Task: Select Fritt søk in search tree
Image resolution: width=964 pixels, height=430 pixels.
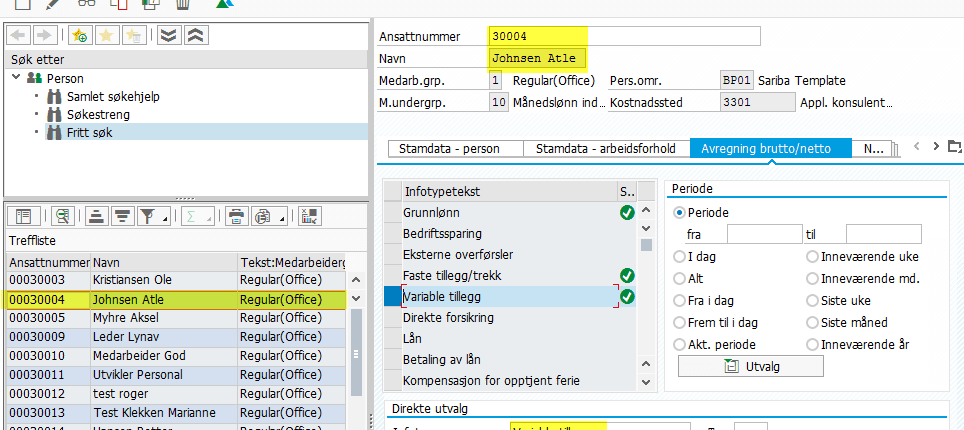Action: (90, 132)
